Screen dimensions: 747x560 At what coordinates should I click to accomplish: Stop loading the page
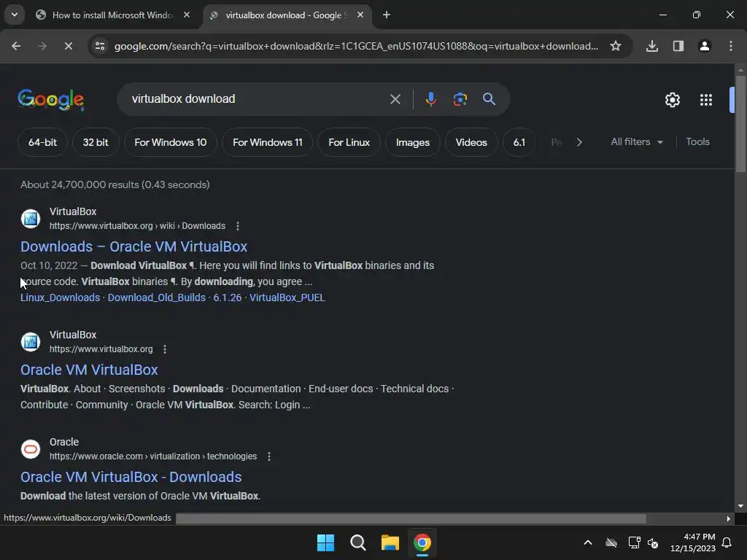(68, 46)
